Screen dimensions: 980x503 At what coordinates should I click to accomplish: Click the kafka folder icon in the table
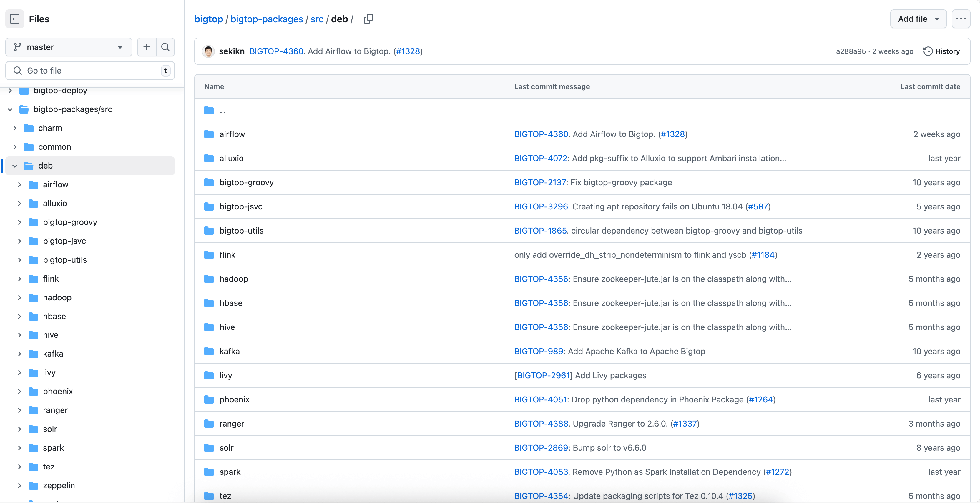point(209,351)
